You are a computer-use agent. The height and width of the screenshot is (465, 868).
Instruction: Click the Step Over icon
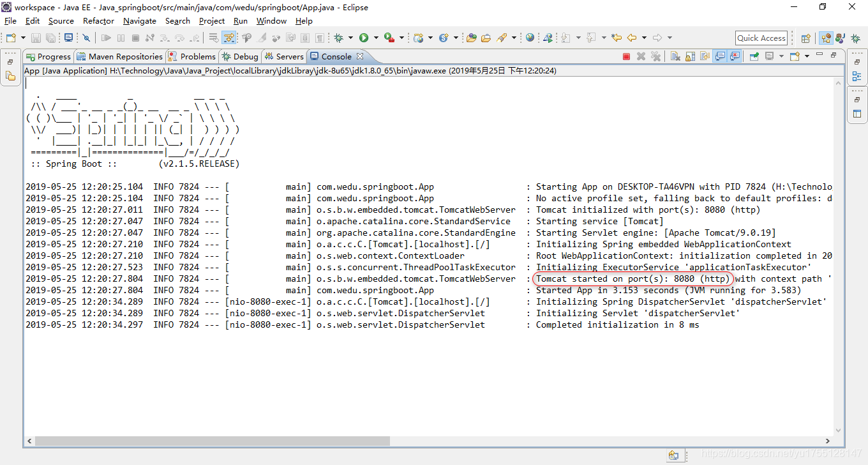coord(179,38)
